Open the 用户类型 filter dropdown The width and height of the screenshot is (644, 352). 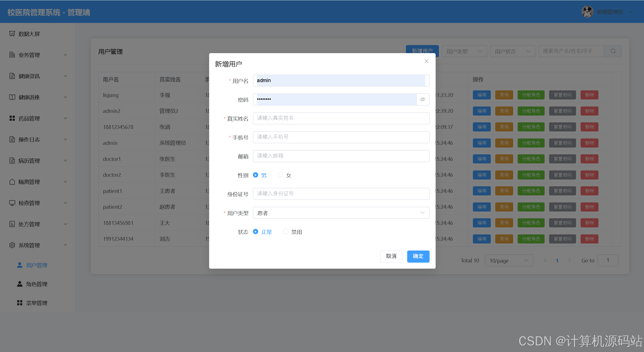(464, 51)
